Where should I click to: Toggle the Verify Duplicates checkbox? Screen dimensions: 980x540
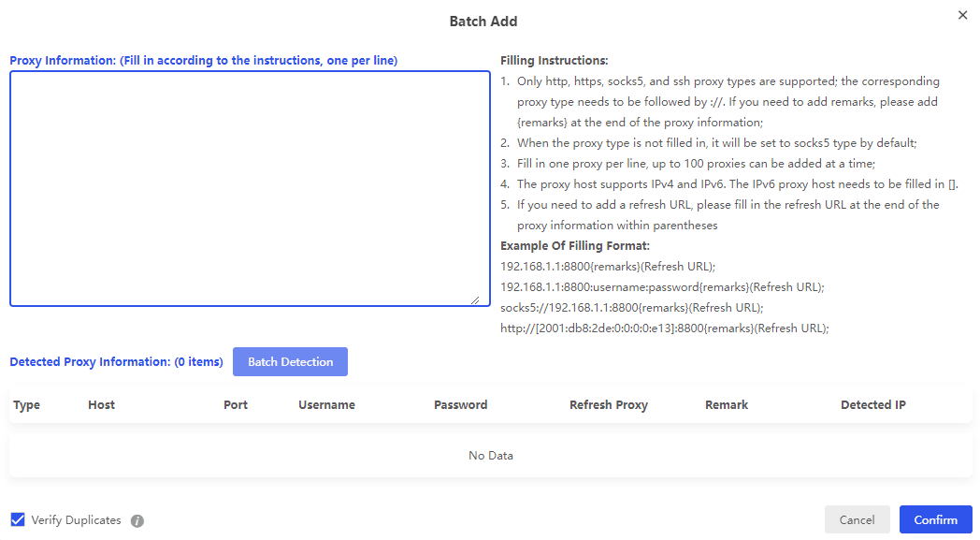point(18,520)
